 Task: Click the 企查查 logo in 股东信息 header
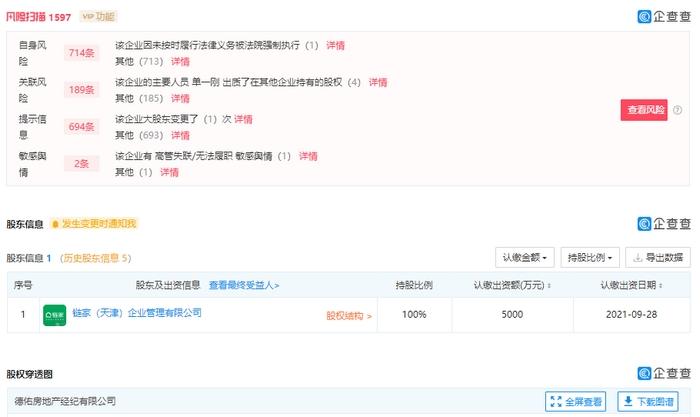tap(664, 224)
